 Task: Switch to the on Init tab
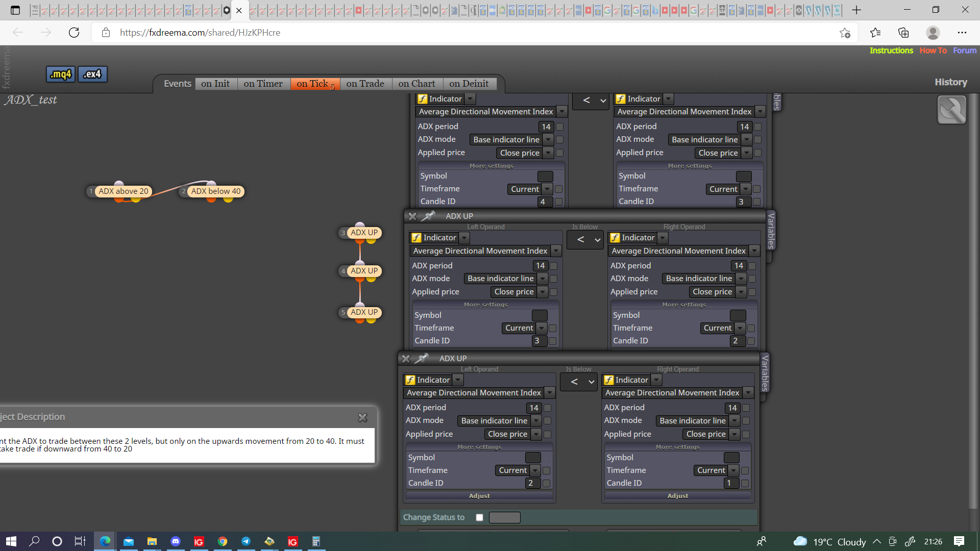tap(215, 84)
